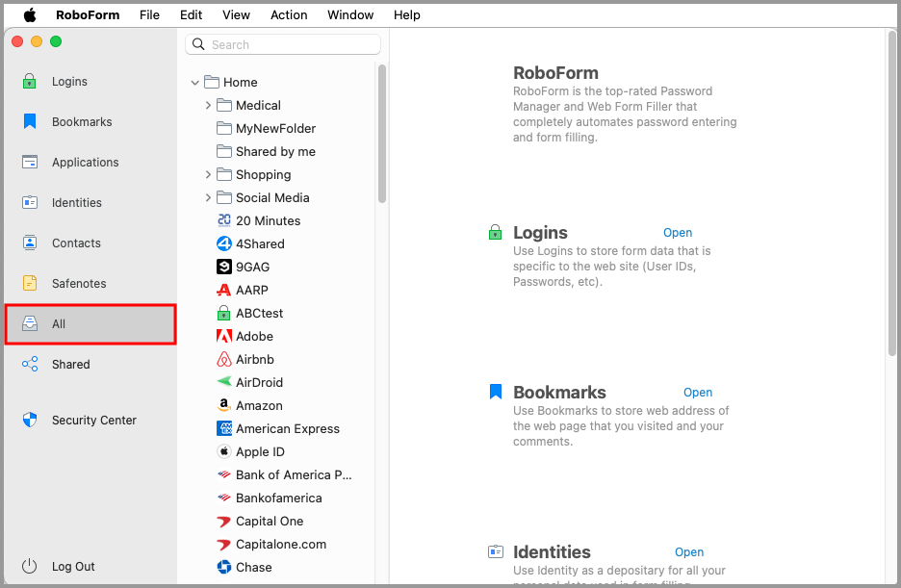Open the View menu

(236, 15)
